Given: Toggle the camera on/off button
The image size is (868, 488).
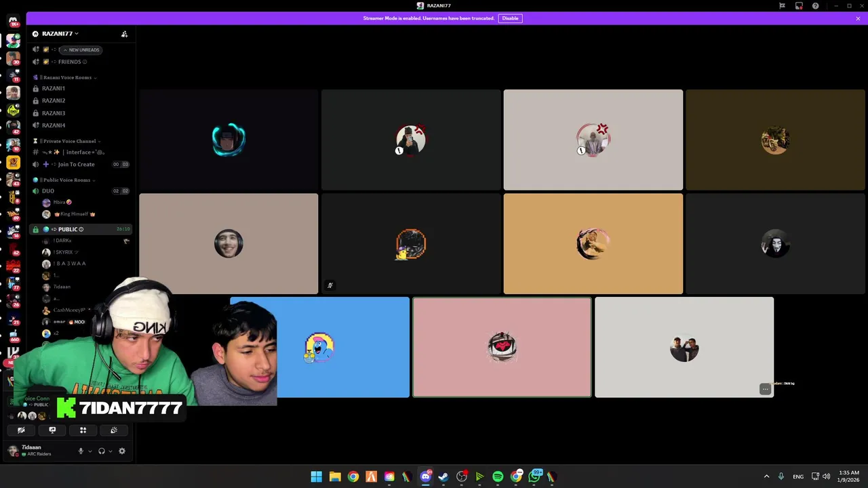Looking at the screenshot, I should click(21, 430).
